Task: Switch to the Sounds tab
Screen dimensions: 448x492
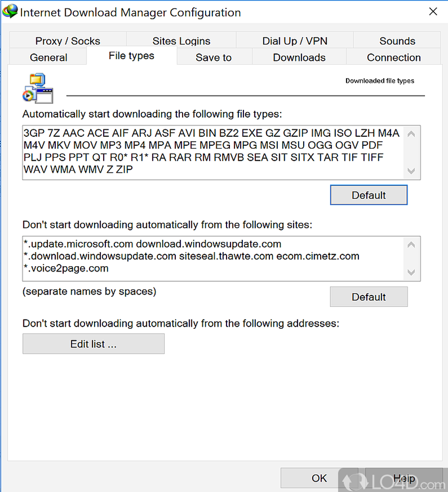Action: [397, 40]
